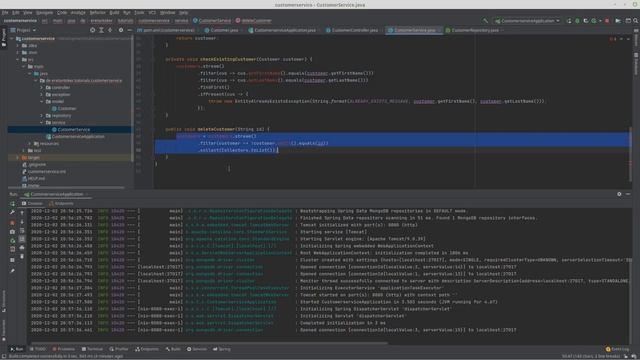Select Endpoints tab in Run panel
This screenshot has height=360, width=640.
click(x=61, y=203)
